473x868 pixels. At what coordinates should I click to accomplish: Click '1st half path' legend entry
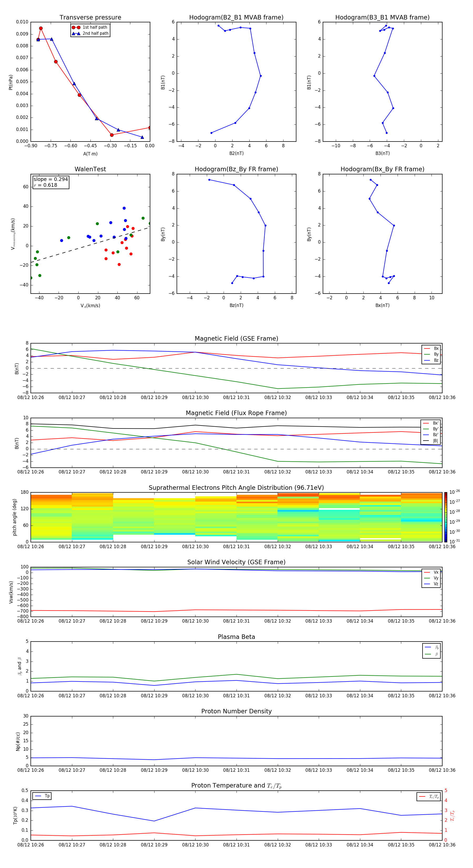[90, 27]
